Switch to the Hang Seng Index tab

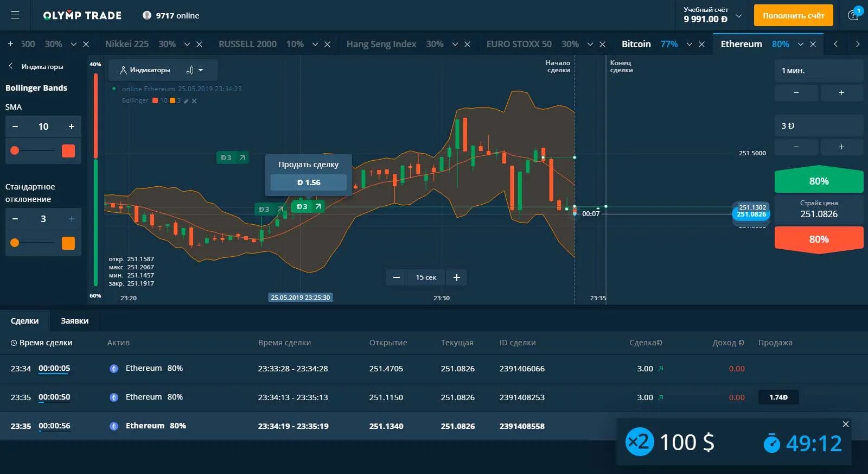point(381,44)
